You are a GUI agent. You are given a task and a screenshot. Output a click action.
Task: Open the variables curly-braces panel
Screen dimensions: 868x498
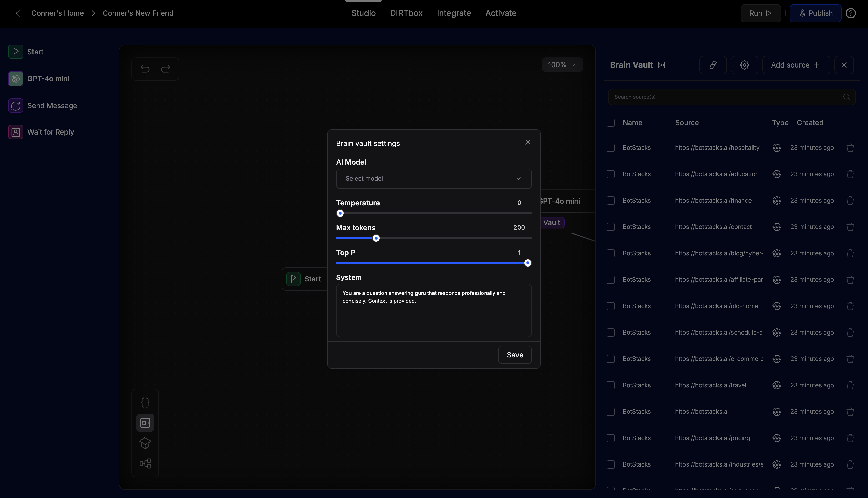click(x=145, y=402)
